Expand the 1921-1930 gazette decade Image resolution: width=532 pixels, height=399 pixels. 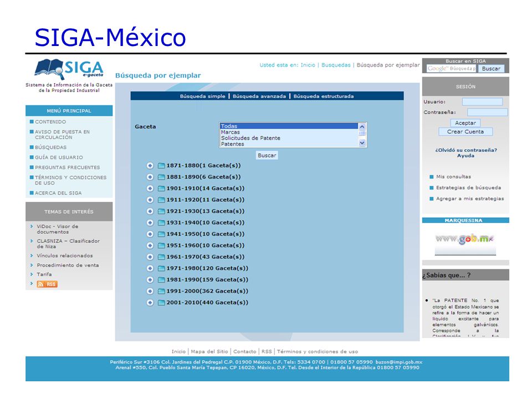tap(150, 211)
